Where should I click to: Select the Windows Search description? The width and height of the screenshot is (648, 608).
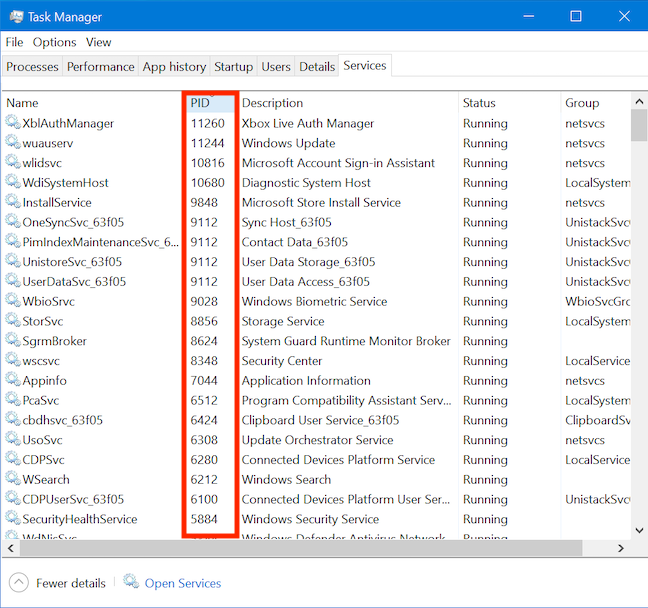[x=286, y=479]
